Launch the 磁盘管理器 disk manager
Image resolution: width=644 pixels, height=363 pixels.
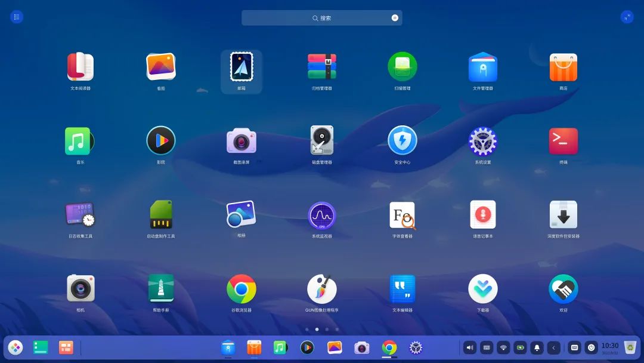pos(322,140)
